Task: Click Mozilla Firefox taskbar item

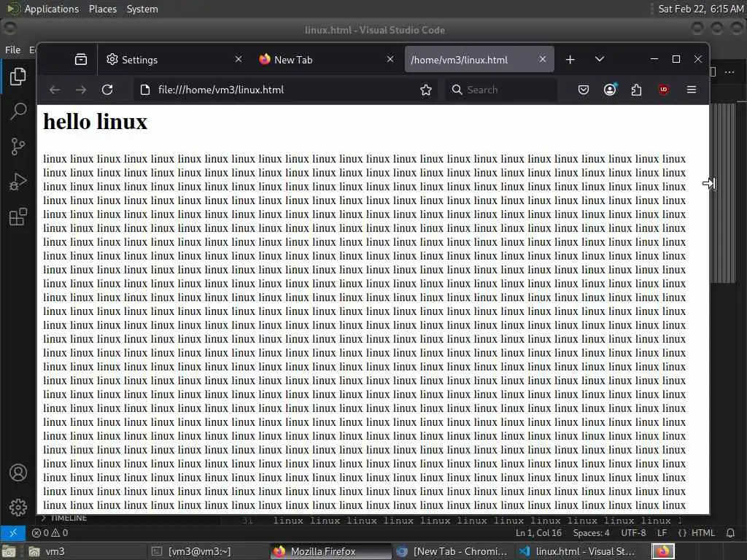Action: tap(330, 551)
